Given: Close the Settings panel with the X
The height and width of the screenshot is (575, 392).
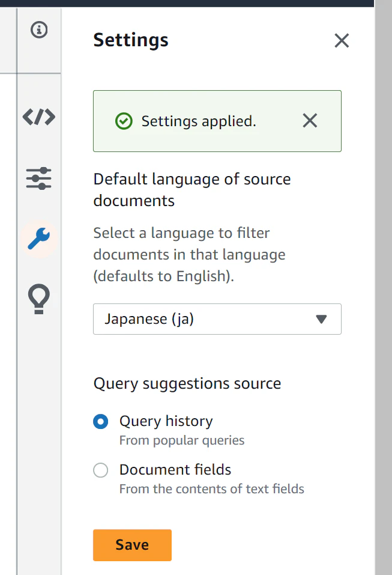Looking at the screenshot, I should (x=342, y=41).
